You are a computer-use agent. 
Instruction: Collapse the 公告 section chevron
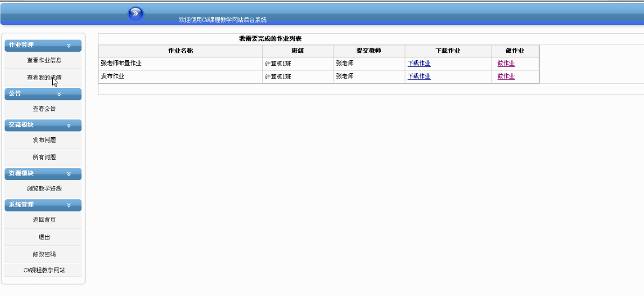pyautogui.click(x=59, y=94)
